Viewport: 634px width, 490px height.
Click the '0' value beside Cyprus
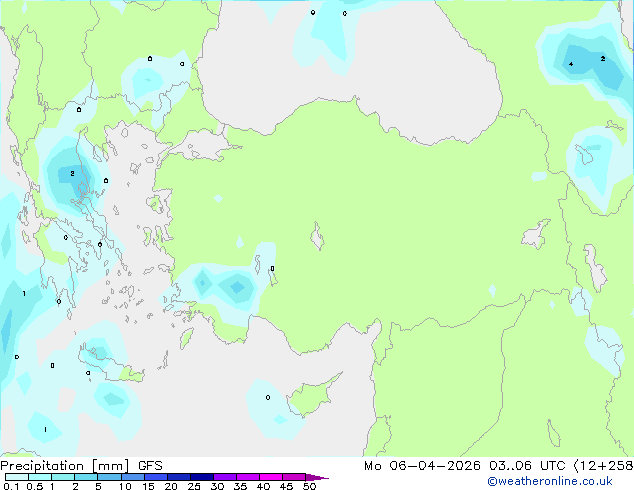pos(268,397)
